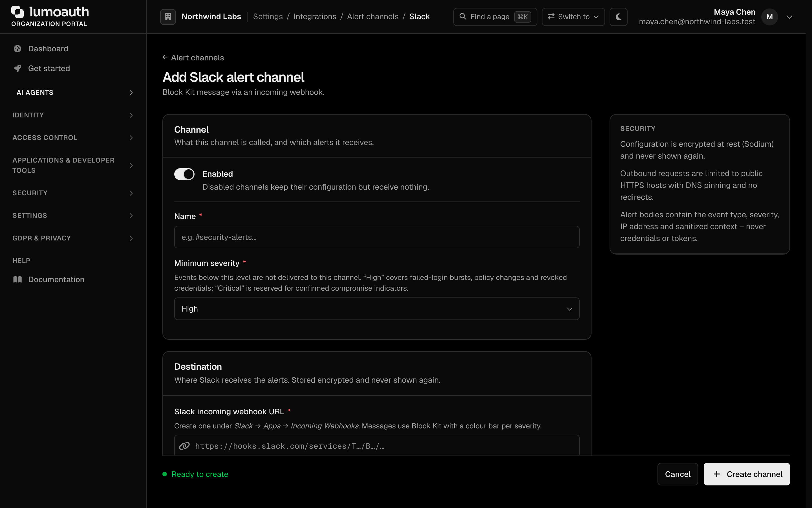This screenshot has width=812, height=508.
Task: Click the lumoauth logo icon
Action: point(17,12)
